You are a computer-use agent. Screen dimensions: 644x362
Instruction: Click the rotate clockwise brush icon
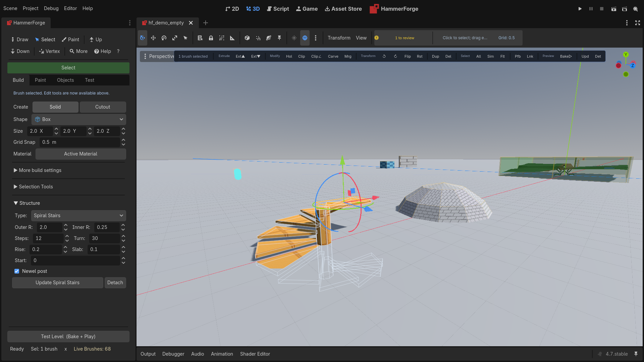coord(395,56)
